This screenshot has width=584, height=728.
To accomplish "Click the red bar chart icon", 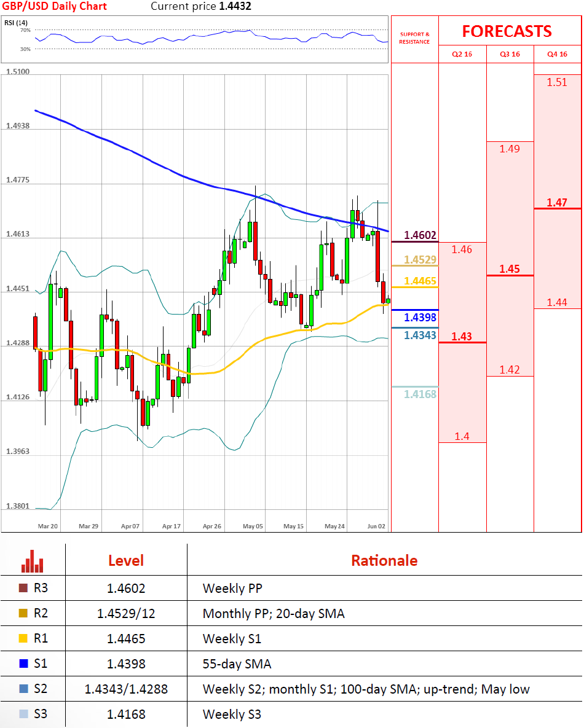I will point(33,561).
